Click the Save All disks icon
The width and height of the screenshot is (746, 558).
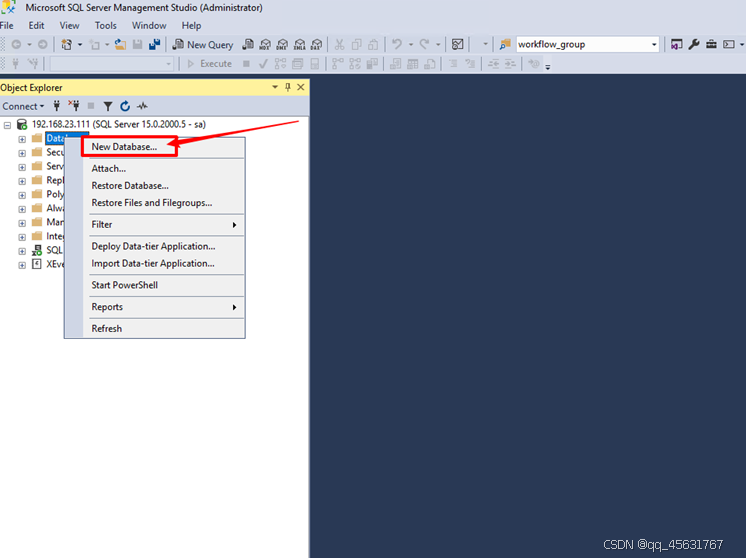pos(154,45)
